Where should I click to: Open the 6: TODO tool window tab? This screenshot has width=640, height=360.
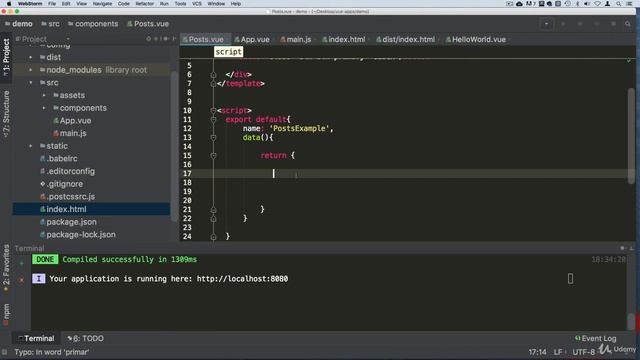coord(85,338)
